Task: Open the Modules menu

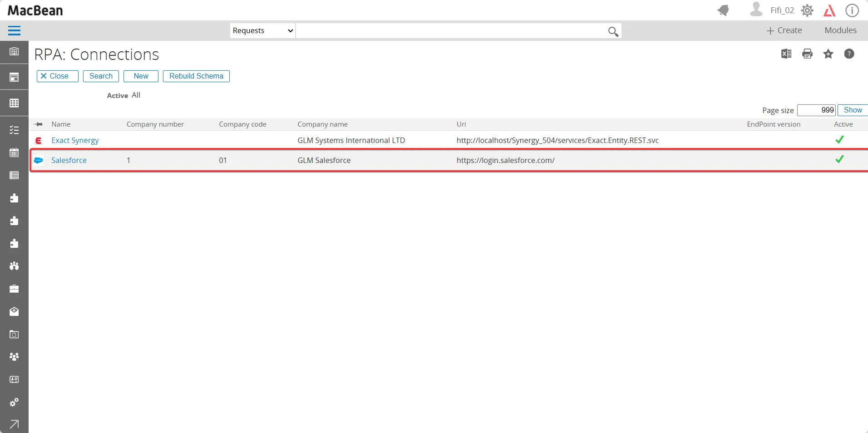Action: [840, 30]
